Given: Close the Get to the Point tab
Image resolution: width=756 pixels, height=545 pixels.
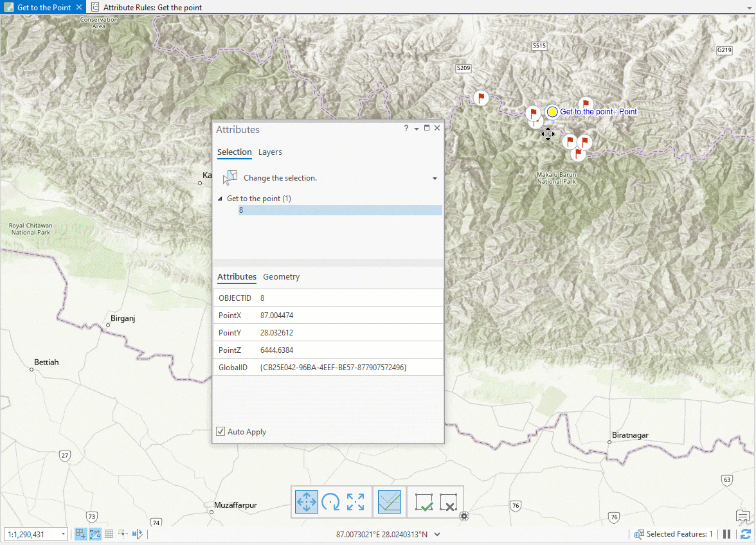Looking at the screenshot, I should coord(79,7).
